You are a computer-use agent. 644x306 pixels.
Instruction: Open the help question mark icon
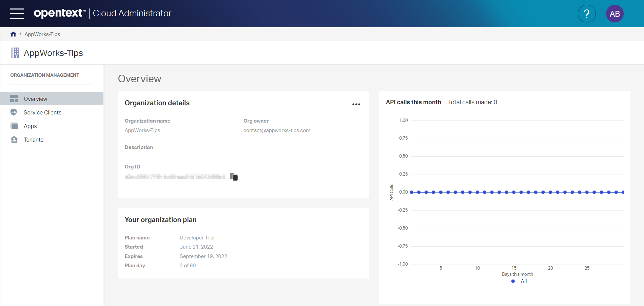[x=587, y=14]
